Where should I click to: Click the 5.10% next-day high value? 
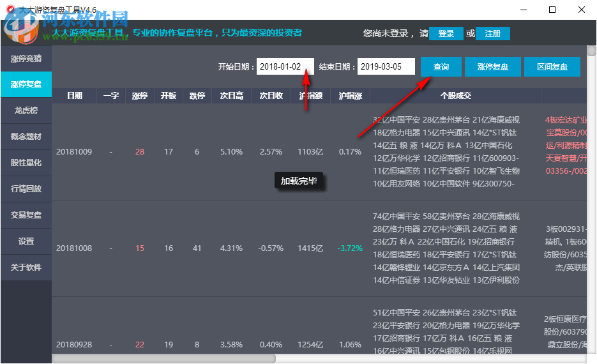click(232, 152)
